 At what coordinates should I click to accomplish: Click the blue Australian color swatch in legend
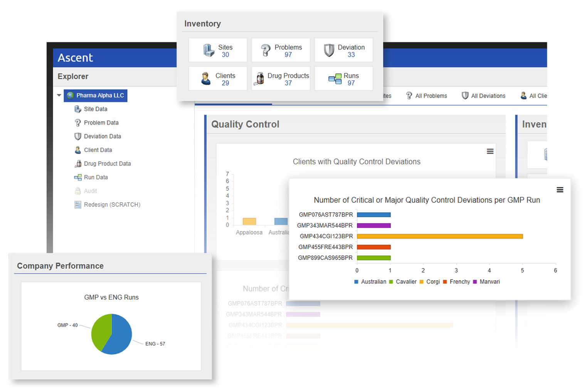355,281
